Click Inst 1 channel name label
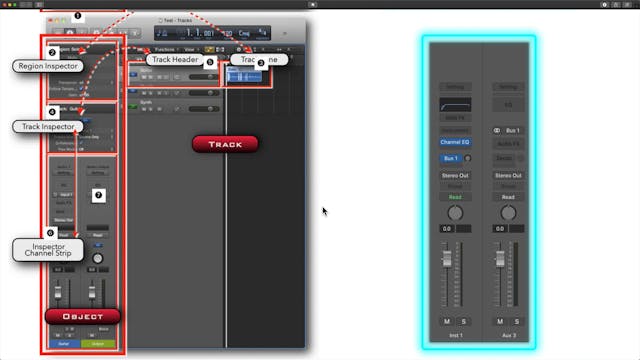The width and height of the screenshot is (640, 360). (456, 335)
